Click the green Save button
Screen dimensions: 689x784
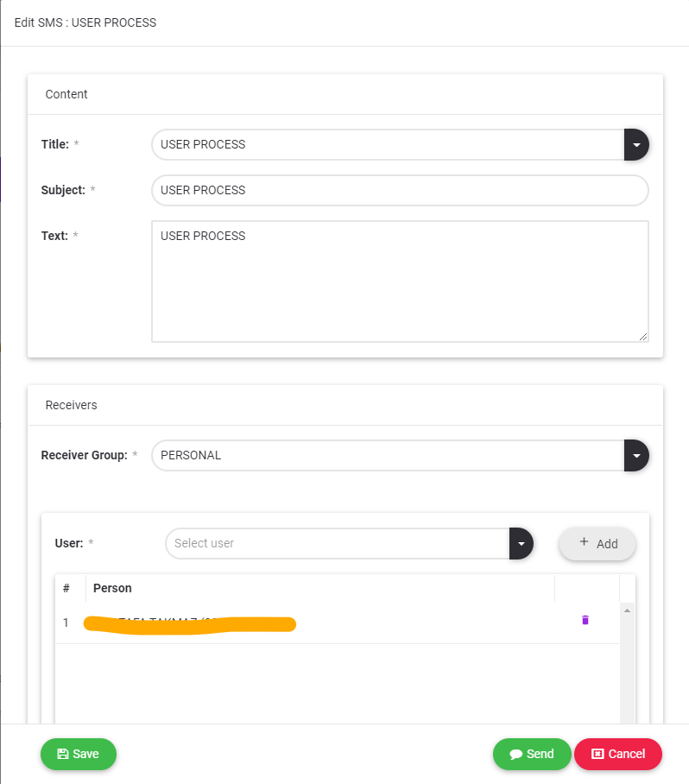click(x=78, y=754)
